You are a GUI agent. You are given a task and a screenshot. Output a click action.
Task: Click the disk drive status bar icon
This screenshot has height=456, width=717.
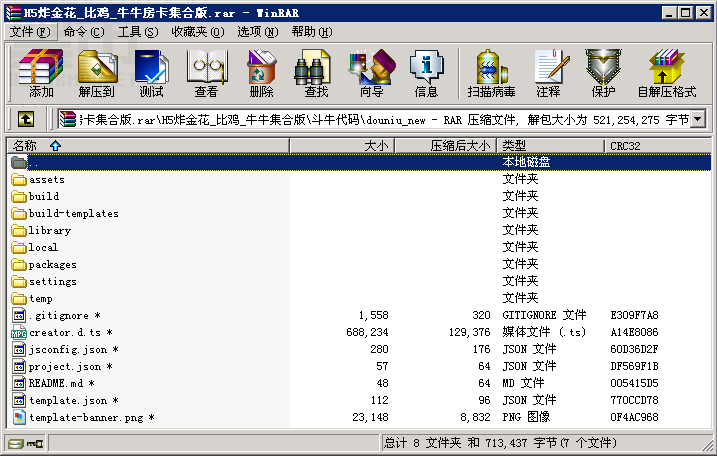pos(16,443)
